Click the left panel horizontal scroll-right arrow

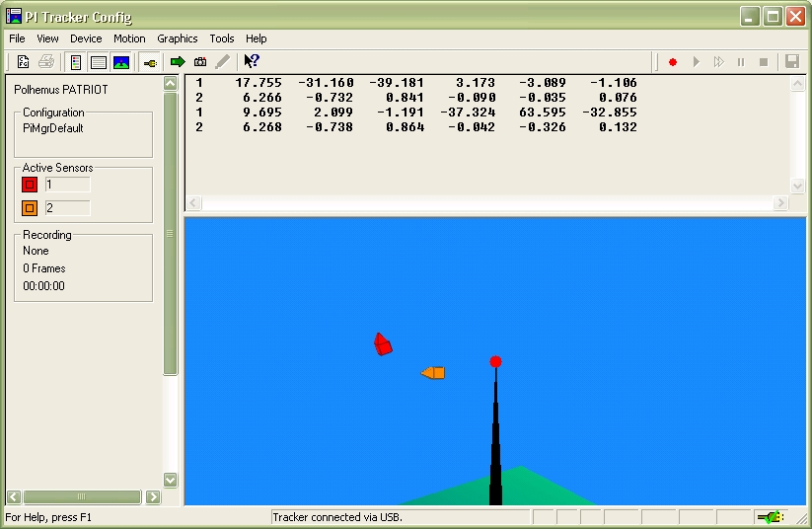[153, 496]
